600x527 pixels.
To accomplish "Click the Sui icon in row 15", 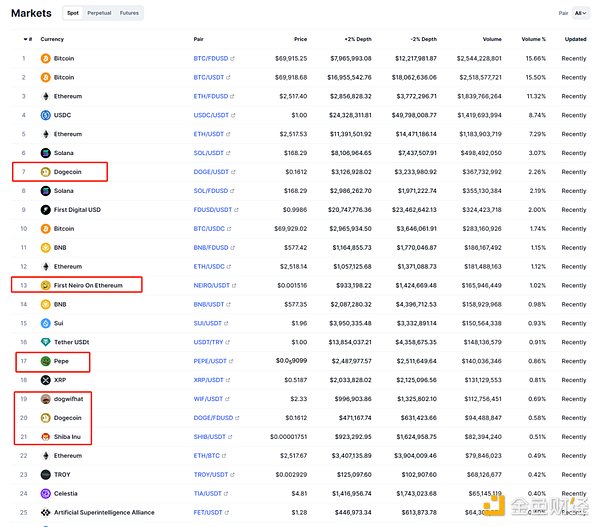I will [x=45, y=323].
